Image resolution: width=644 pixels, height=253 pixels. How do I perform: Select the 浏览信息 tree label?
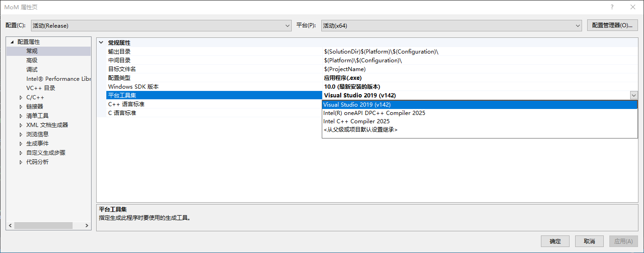pos(37,134)
